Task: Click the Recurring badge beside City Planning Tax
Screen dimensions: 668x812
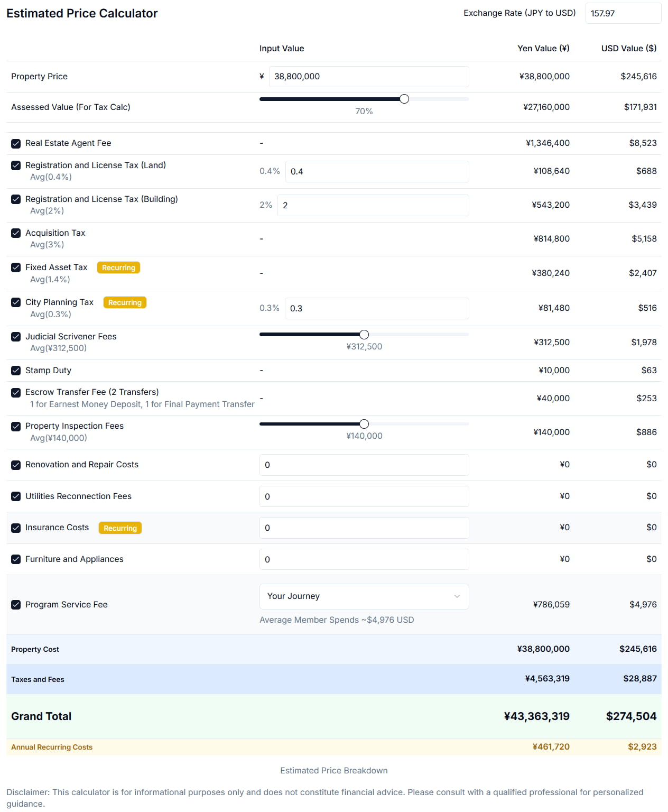Action: point(125,302)
